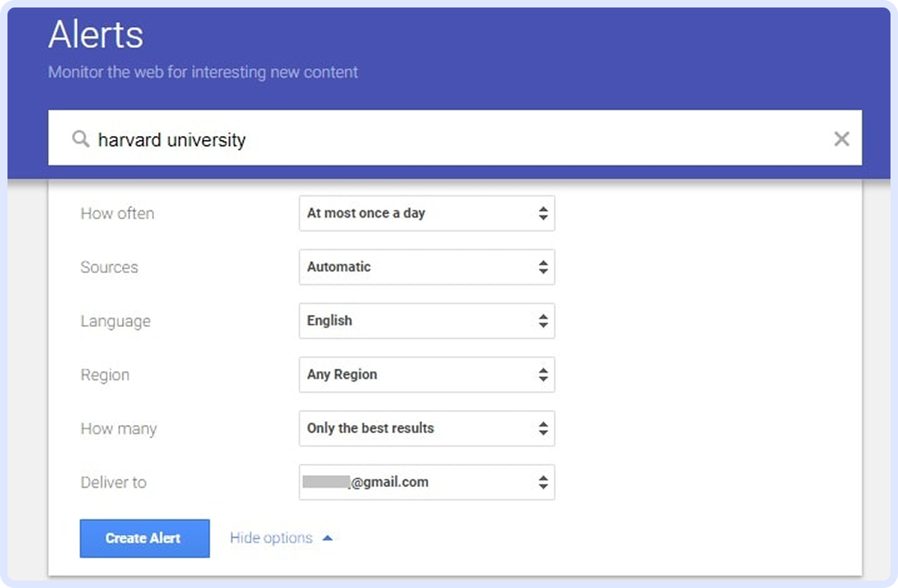Click the arrows icon on the English box

coord(543,321)
